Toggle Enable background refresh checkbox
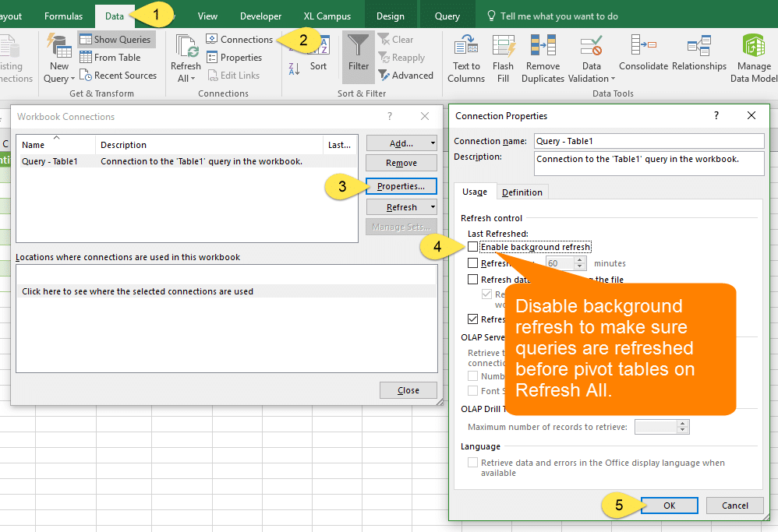778x532 pixels. [x=473, y=247]
